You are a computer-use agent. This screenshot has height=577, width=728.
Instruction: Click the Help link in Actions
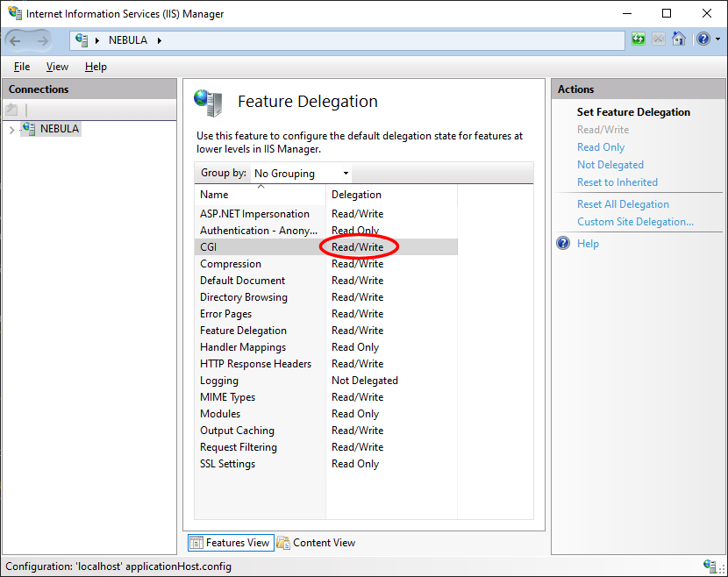point(588,244)
